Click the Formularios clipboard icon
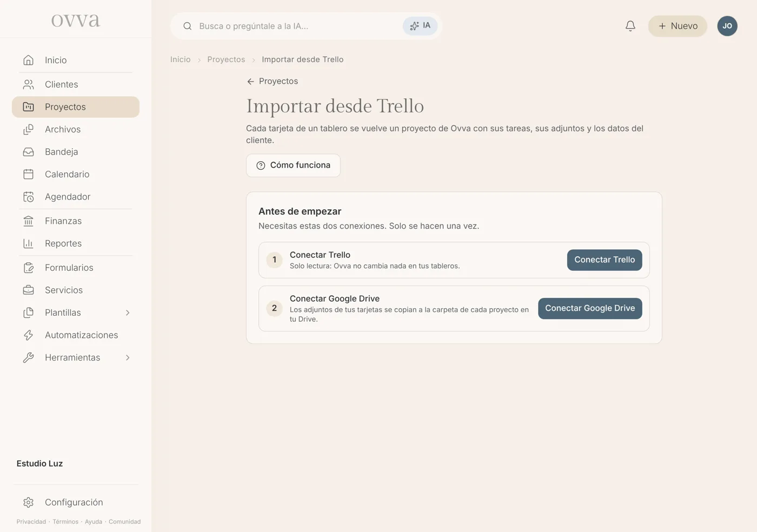 coord(29,268)
